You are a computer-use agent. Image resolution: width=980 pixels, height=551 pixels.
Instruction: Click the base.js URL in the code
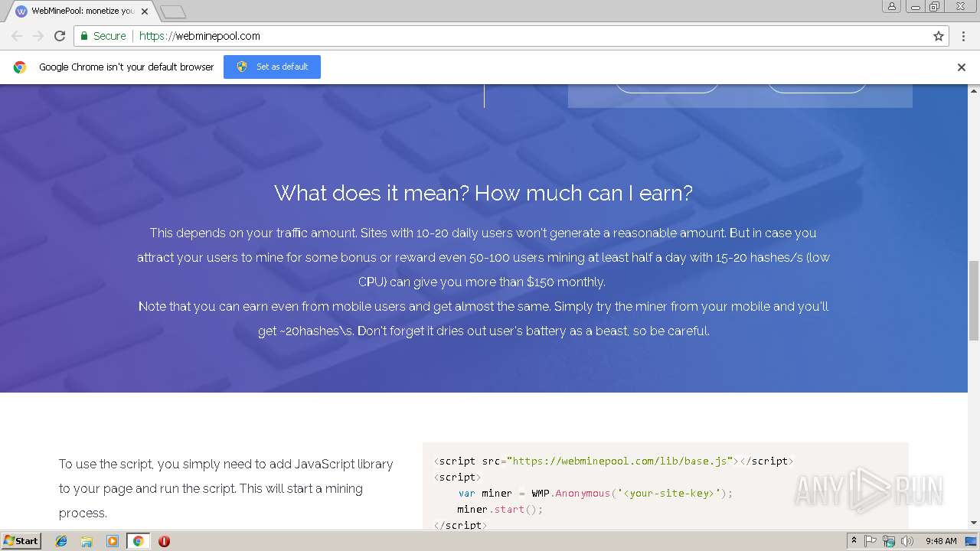click(x=620, y=461)
